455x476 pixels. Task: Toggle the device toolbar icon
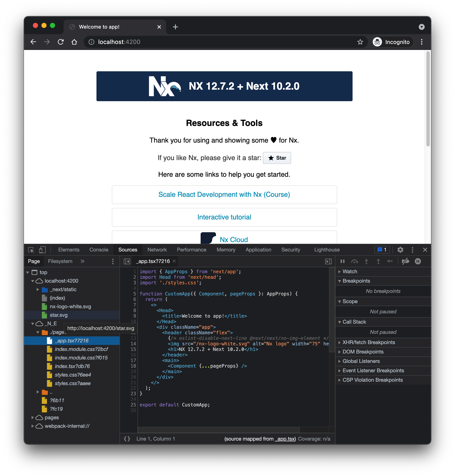42,250
